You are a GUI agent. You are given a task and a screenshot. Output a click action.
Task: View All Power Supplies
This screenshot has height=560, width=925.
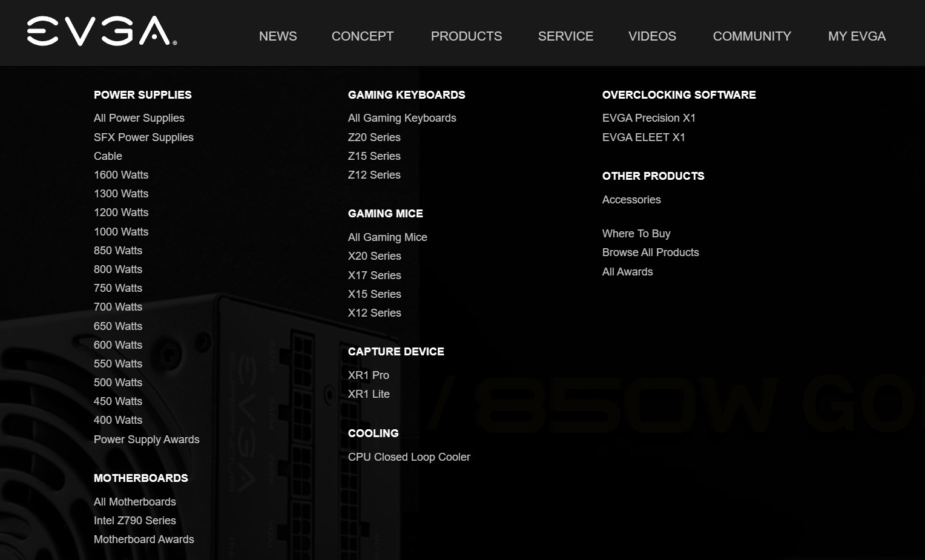(x=139, y=118)
